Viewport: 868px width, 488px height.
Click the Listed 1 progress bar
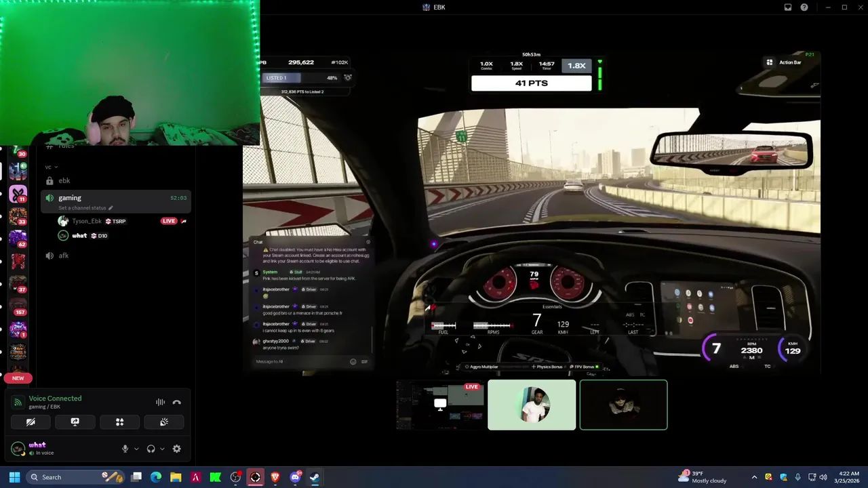(x=300, y=78)
